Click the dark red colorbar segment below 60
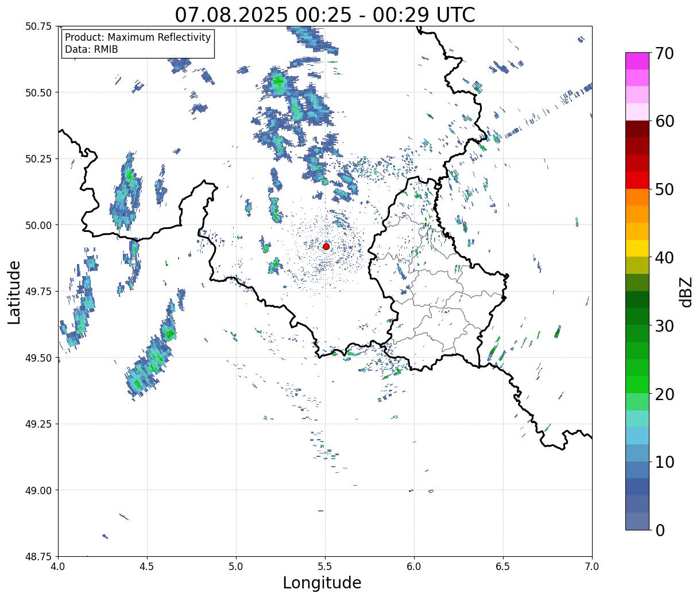Viewport: 700px width, 597px height. [637, 129]
